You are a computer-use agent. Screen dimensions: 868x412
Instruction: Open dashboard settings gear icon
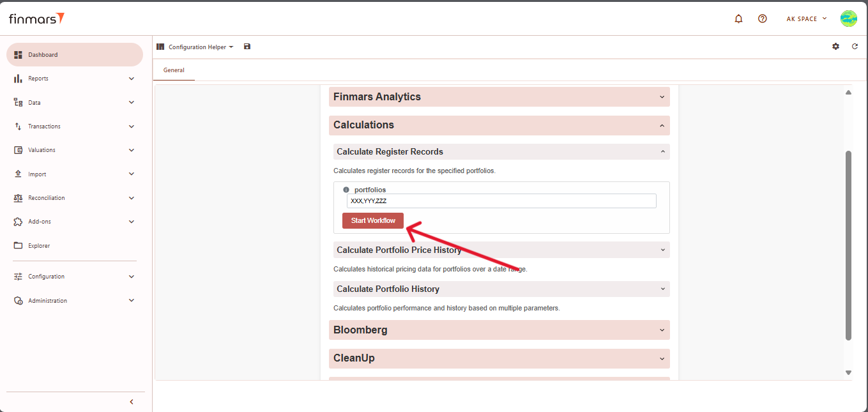click(x=835, y=47)
